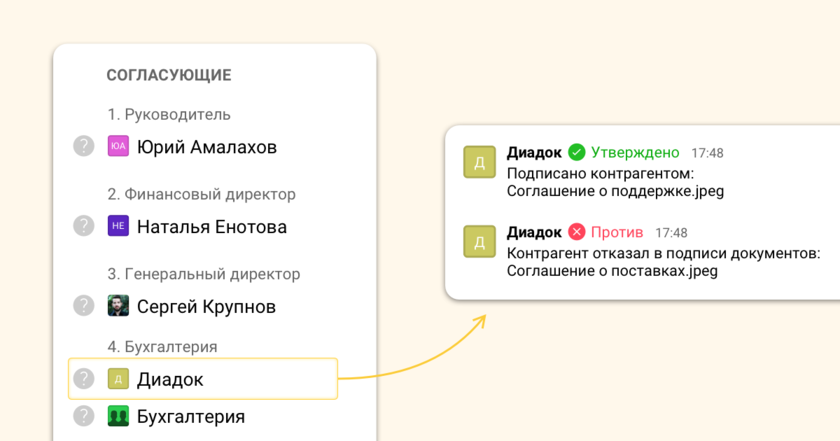Click the status icon beside Наталья Енотова
This screenshot has width=840, height=441.
(84, 226)
